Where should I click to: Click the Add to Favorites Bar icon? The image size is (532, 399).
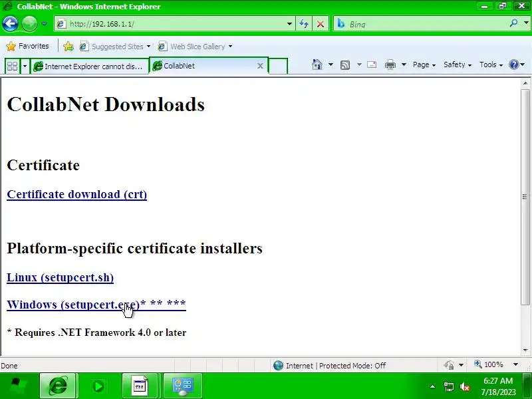tap(68, 46)
